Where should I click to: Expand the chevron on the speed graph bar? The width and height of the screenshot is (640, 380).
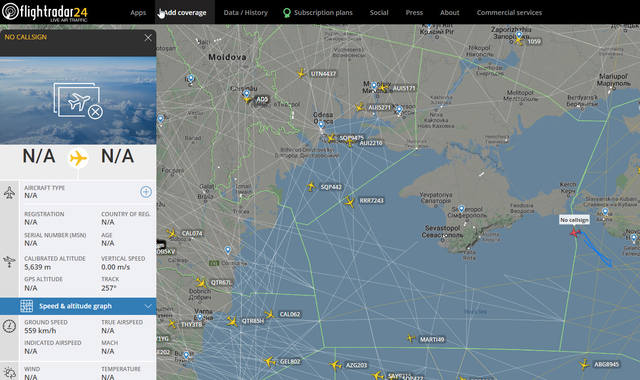pyautogui.click(x=148, y=306)
